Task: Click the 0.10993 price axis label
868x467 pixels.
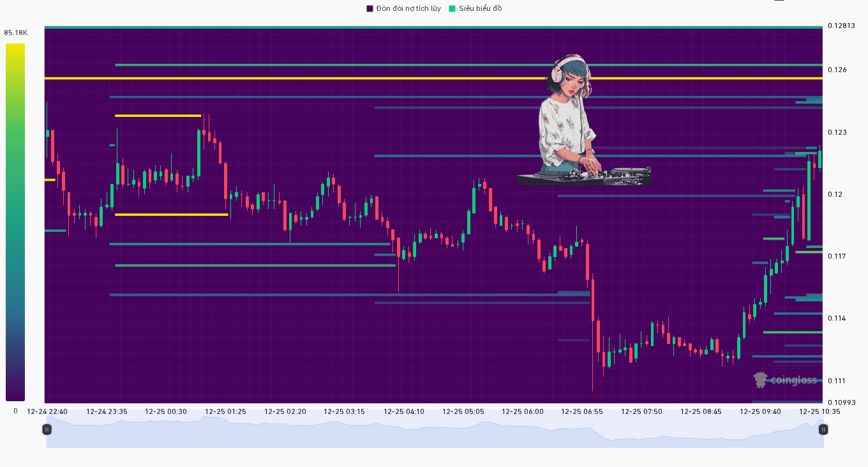Action: [x=841, y=402]
